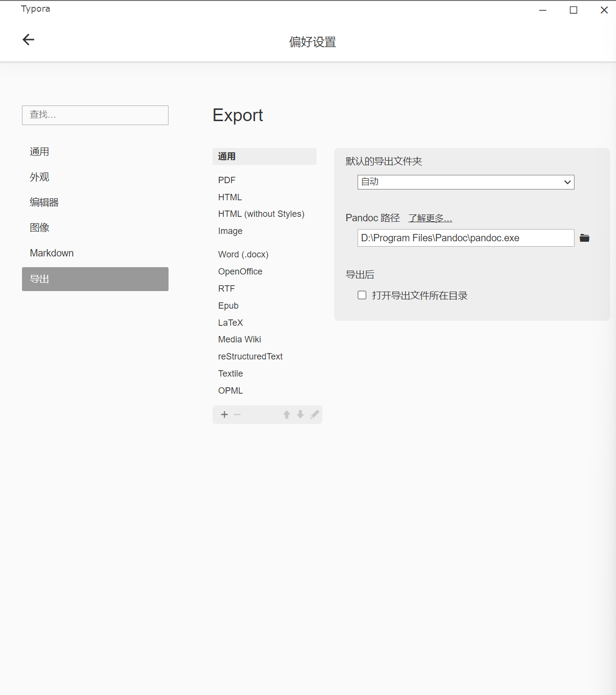
Task: Select HTML (without Styles) export settings
Action: click(x=264, y=214)
